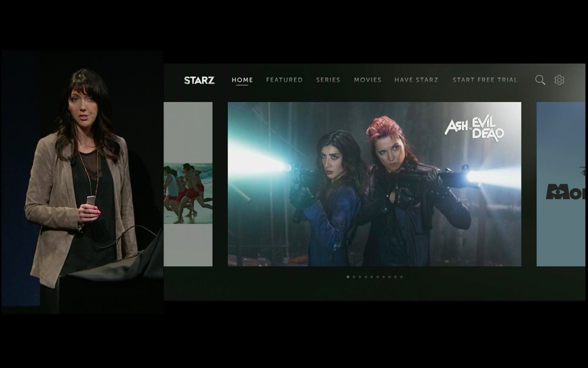
Task: Go to the SERIES tab
Action: (x=328, y=80)
